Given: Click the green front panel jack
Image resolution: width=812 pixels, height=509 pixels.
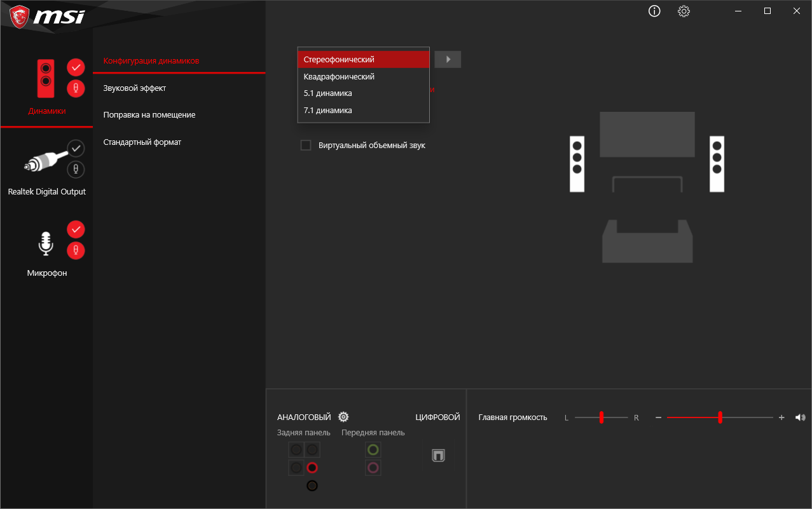Looking at the screenshot, I should [373, 450].
